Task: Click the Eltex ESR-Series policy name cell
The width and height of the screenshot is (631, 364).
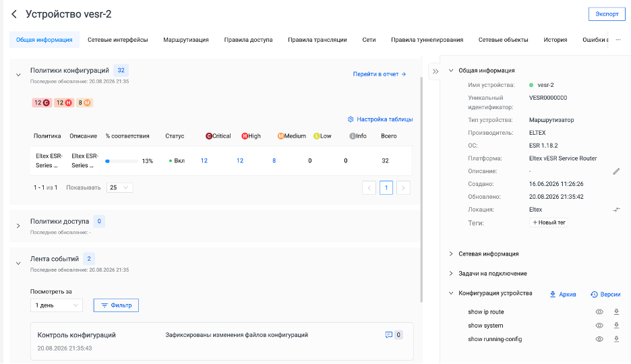Action: (49, 160)
